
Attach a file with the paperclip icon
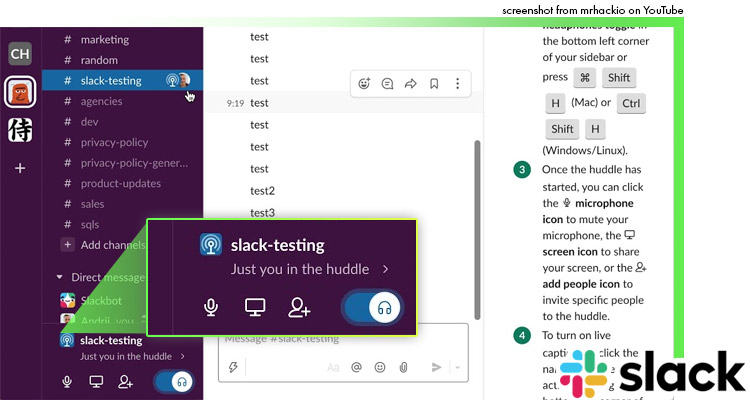click(403, 367)
